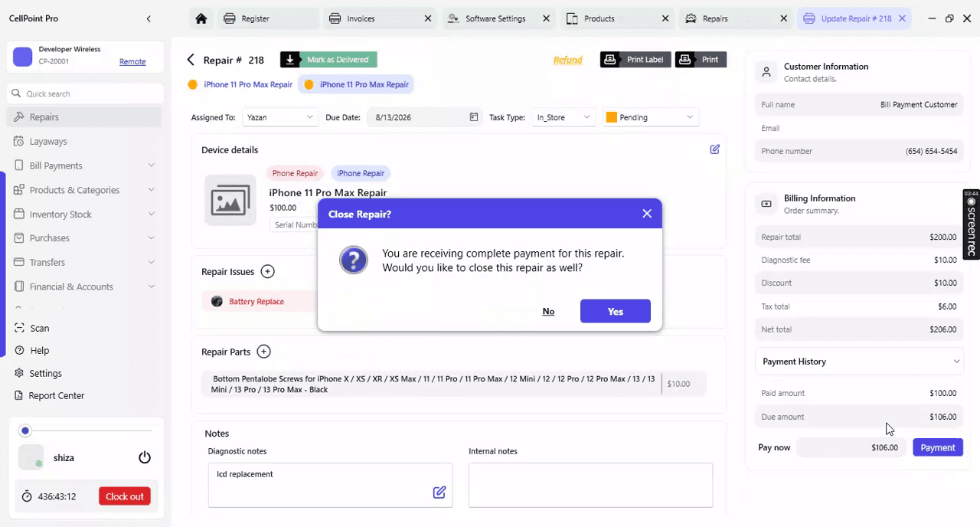Choose No in the dialog

tap(548, 311)
